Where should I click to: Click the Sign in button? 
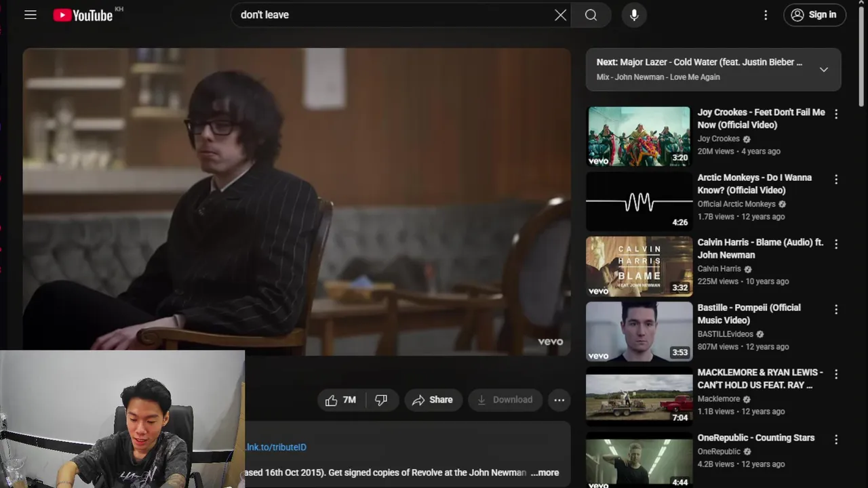pos(814,15)
